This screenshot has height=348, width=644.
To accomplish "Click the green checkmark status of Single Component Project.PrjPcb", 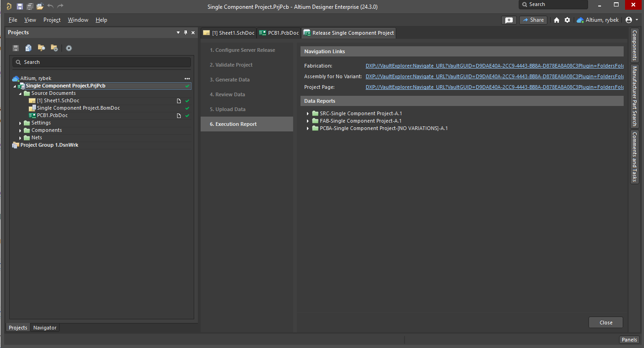I will click(x=187, y=86).
